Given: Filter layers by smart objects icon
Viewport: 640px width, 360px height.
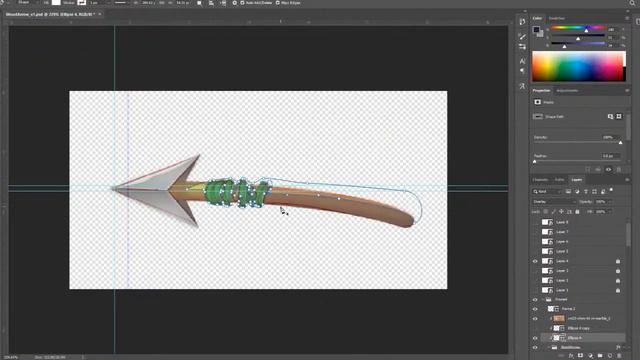Looking at the screenshot, I should pos(603,191).
